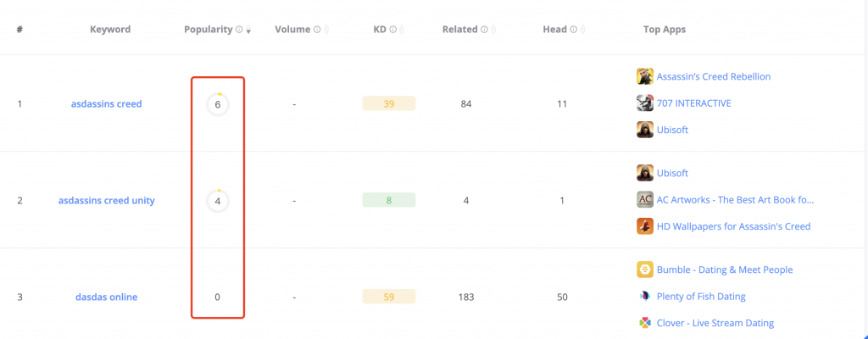This screenshot has width=868, height=339.
Task: Click the Assassin's Creed Rebellion app icon
Action: click(x=645, y=76)
